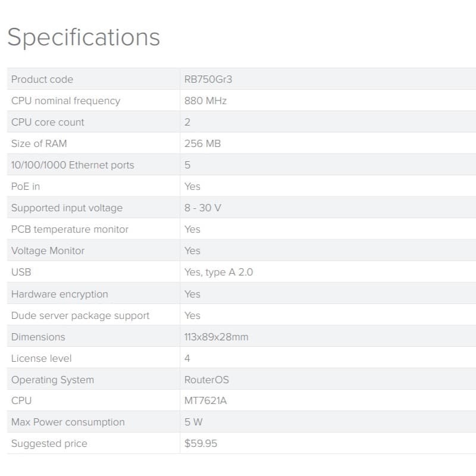Click the 113x89x28mm dimensions value
476x476 pixels.
217,337
